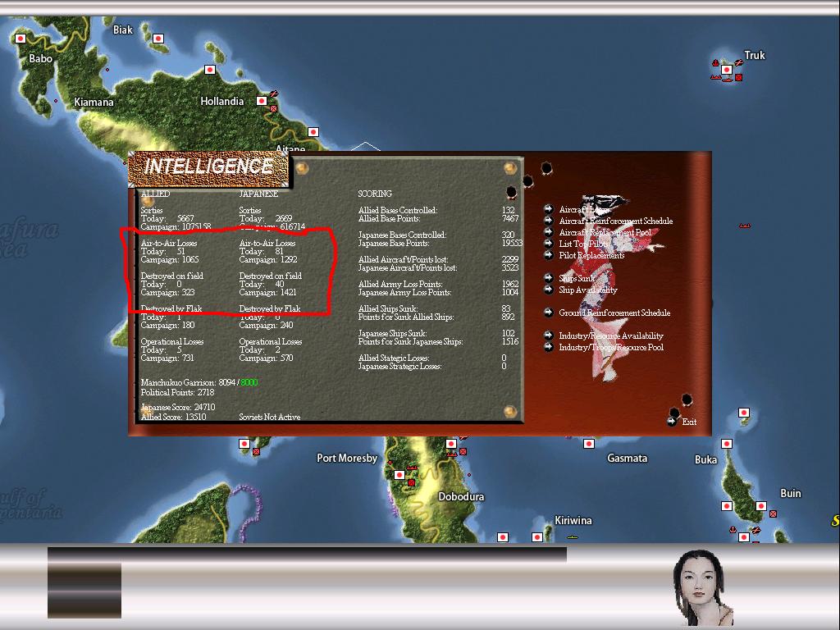Viewport: 840px width, 630px height.
Task: Click the aircraft icon right of Truk flag
Action: (739, 63)
